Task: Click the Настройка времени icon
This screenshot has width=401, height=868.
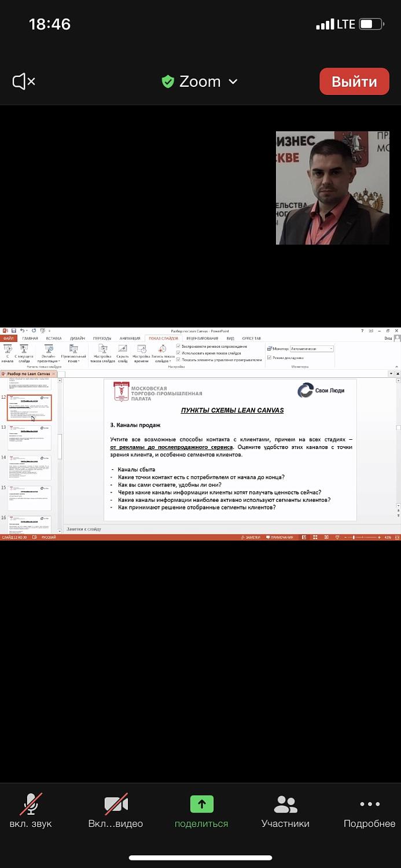Action: (141, 352)
